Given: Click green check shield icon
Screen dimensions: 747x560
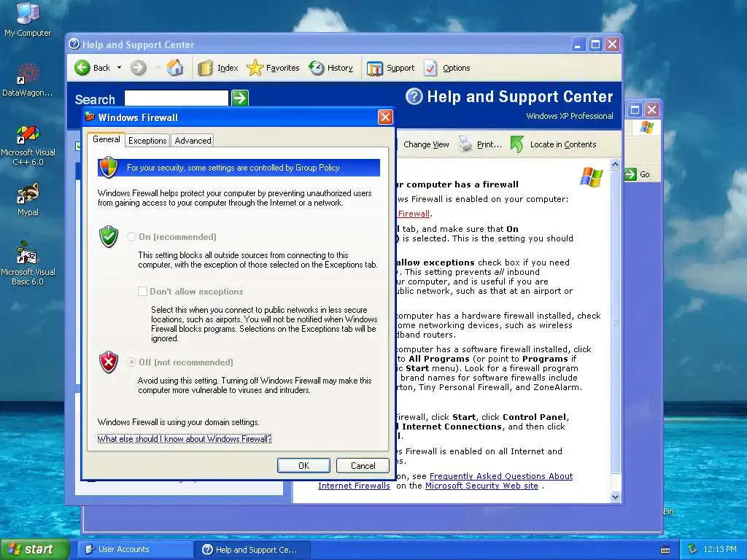Looking at the screenshot, I should click(x=109, y=236).
